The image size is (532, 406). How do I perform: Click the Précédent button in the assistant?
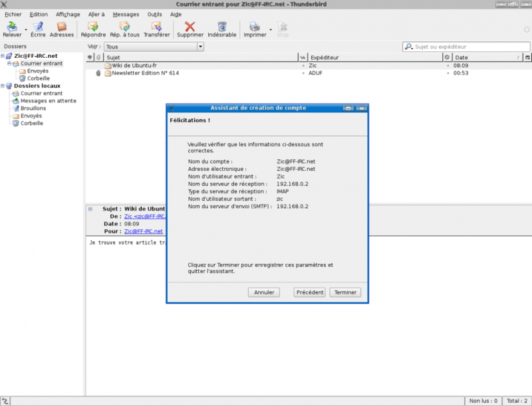point(310,292)
